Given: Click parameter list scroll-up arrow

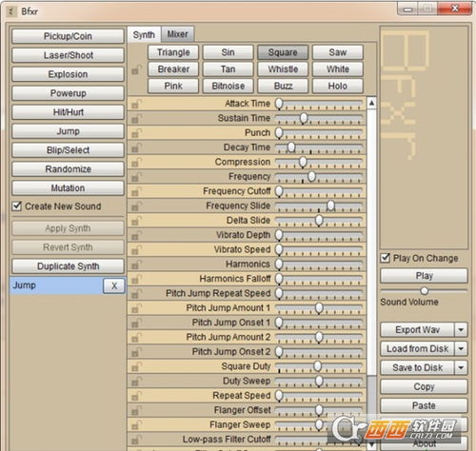Looking at the screenshot, I should tap(371, 103).
